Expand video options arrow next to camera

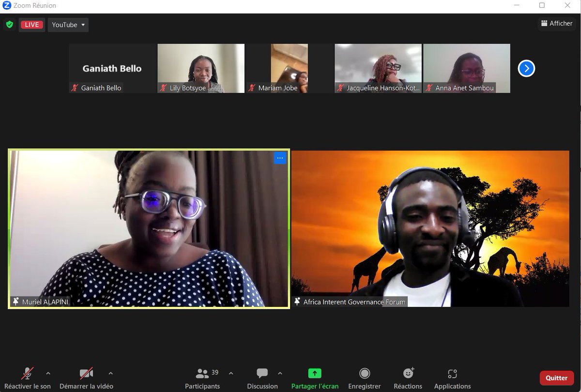point(110,373)
